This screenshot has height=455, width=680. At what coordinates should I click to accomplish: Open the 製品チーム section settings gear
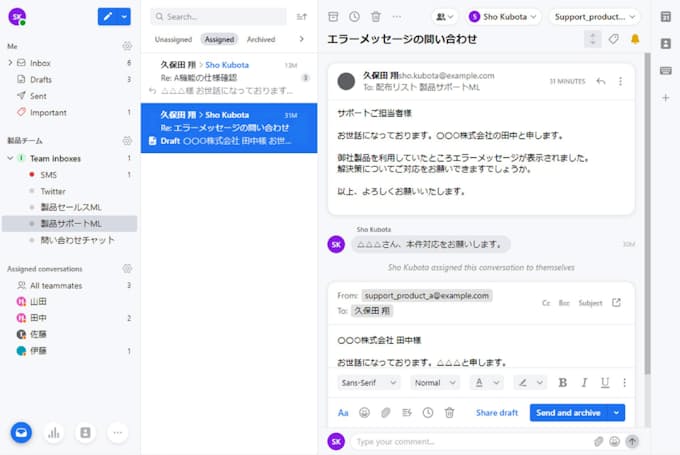pyautogui.click(x=127, y=141)
